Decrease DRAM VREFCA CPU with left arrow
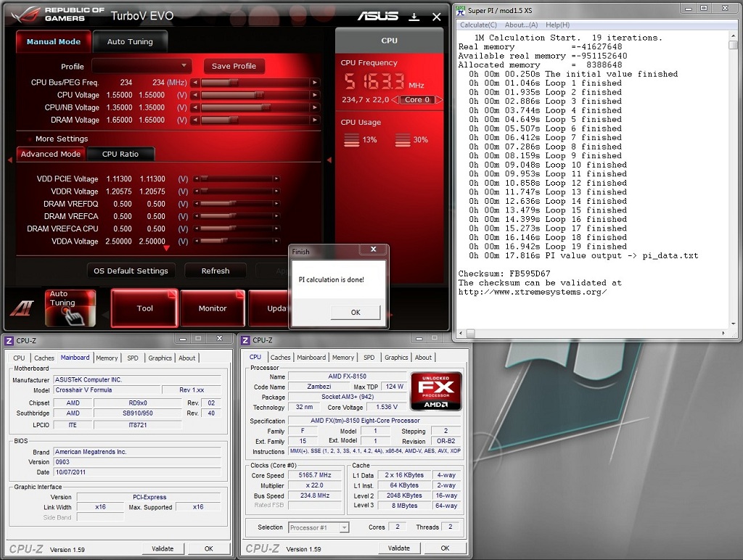Screen dimensions: 743x560 (x=196, y=228)
